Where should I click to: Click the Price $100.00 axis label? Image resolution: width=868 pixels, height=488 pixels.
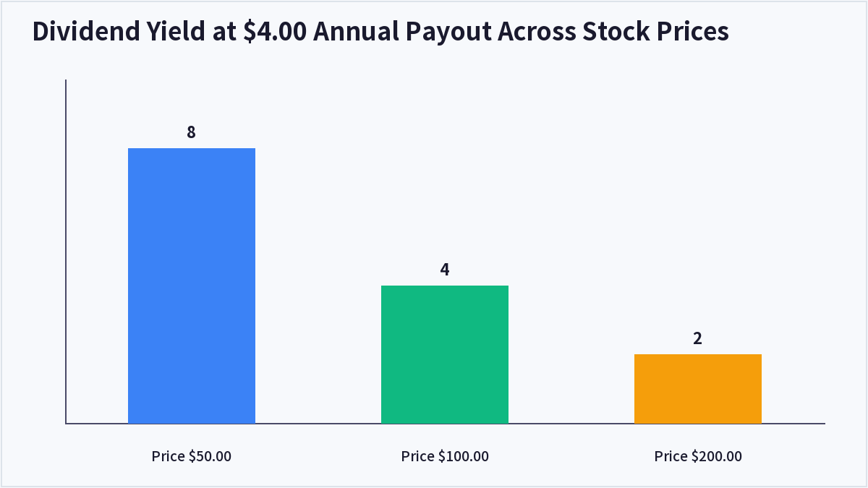(445, 456)
